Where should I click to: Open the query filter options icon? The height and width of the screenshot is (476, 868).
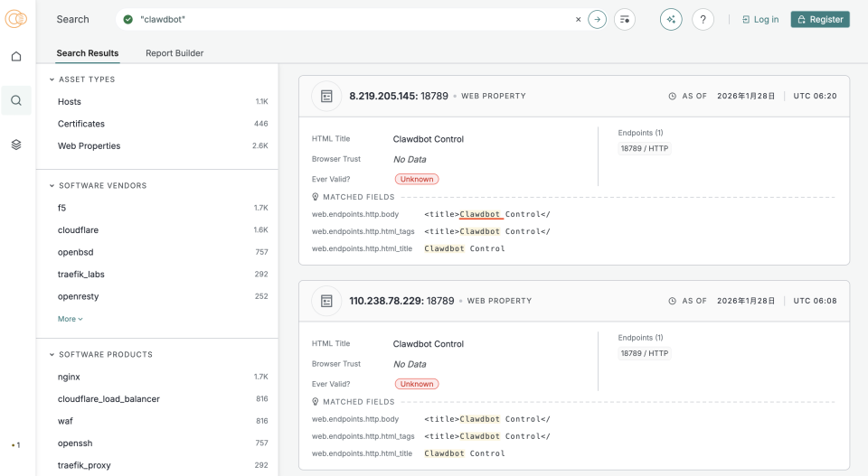625,19
